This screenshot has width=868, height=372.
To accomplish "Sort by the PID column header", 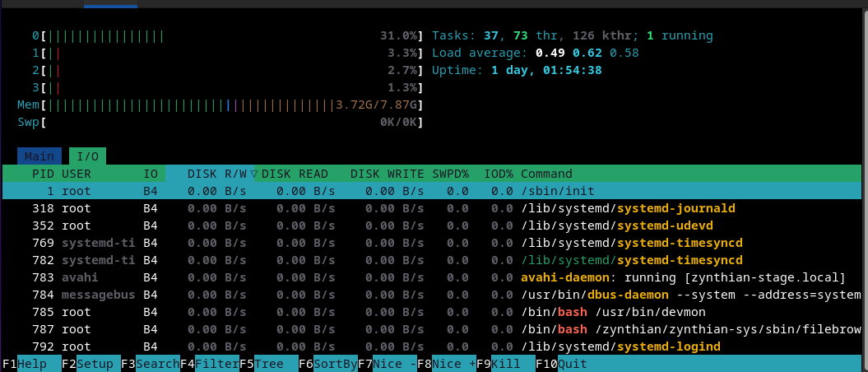I will [42, 174].
